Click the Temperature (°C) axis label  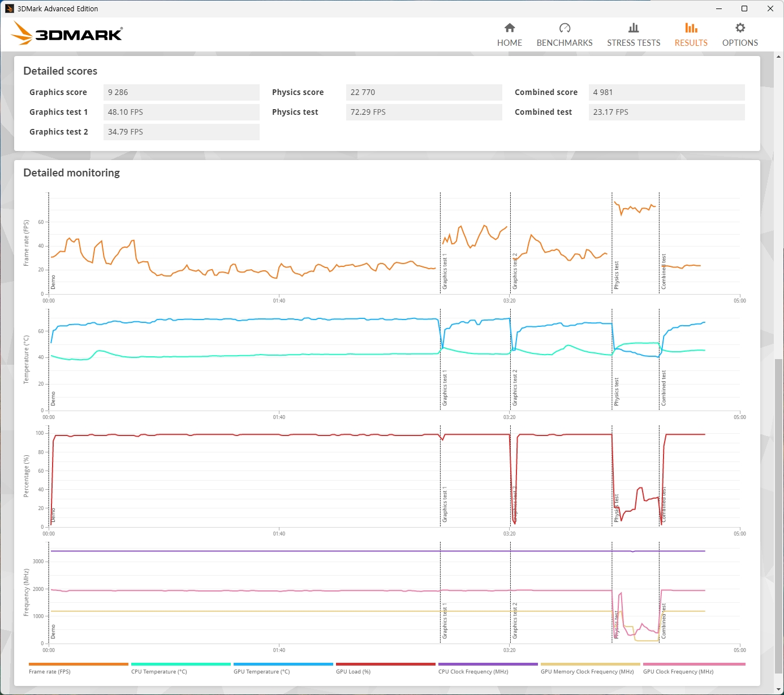[26, 360]
